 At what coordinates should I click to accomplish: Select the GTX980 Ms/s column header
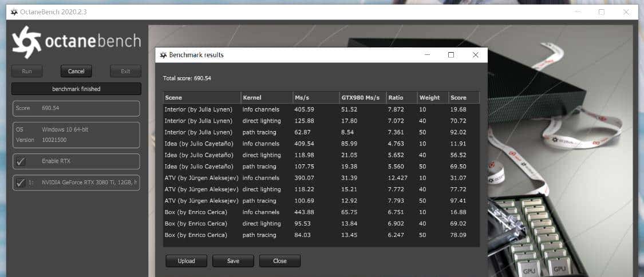pos(362,98)
